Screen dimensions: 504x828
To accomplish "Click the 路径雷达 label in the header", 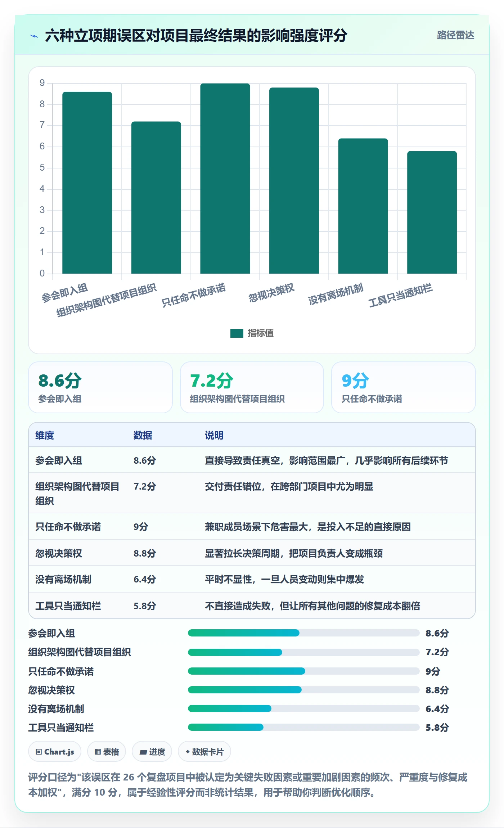I will (x=455, y=35).
